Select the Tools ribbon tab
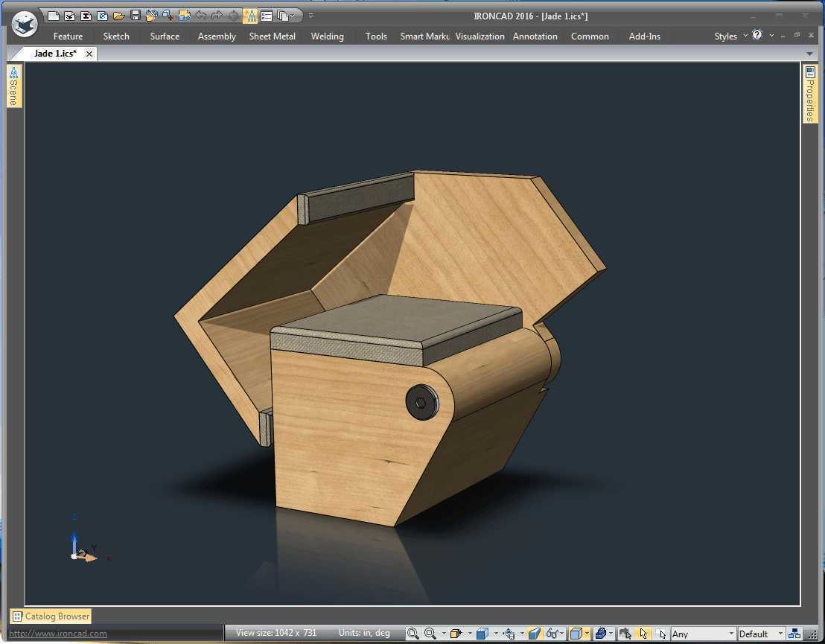This screenshot has height=644, width=825. 376,36
